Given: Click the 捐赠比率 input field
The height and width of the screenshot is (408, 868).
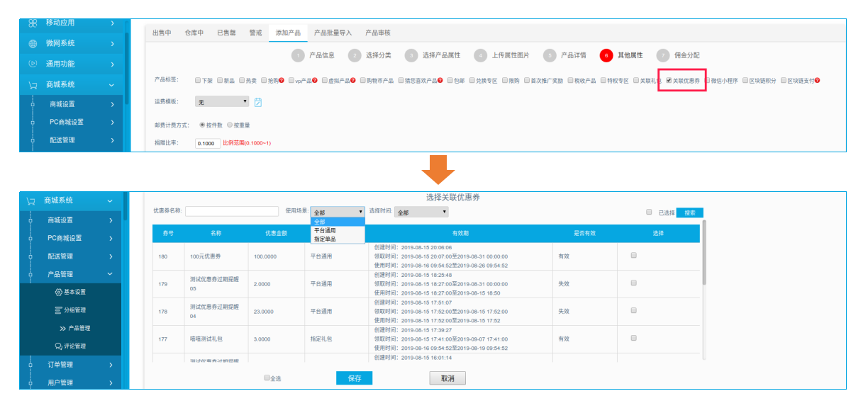Looking at the screenshot, I should click(207, 143).
